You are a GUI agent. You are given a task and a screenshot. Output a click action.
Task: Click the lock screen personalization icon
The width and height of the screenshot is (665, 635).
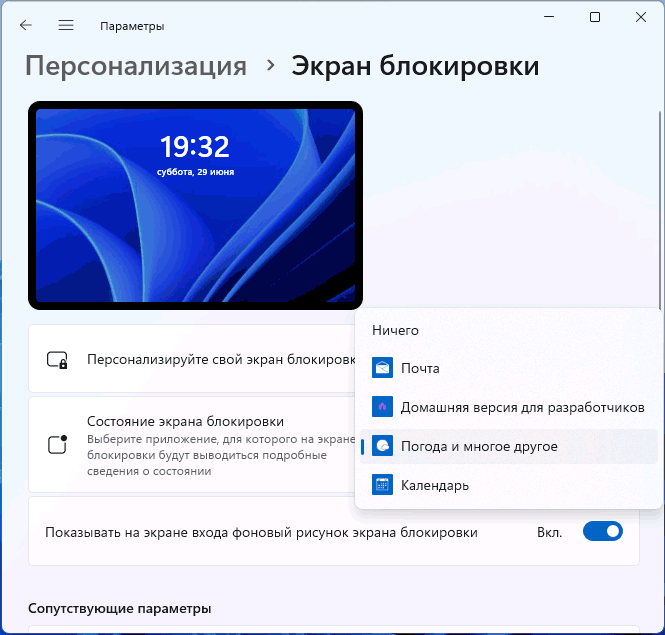pyautogui.click(x=57, y=360)
